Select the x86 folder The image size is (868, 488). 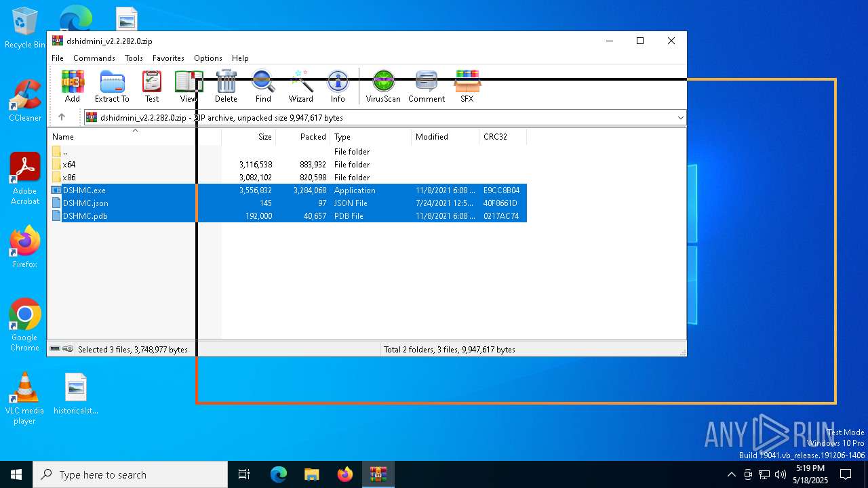click(x=288, y=178)
